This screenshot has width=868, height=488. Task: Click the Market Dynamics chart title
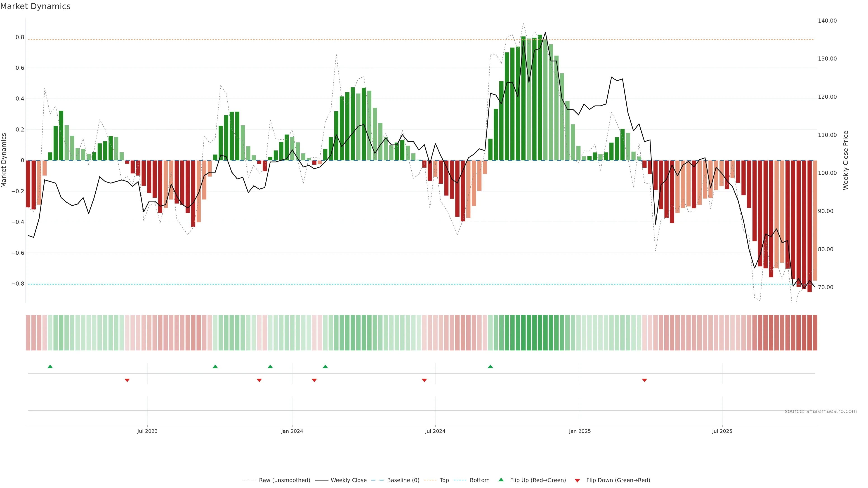(35, 6)
